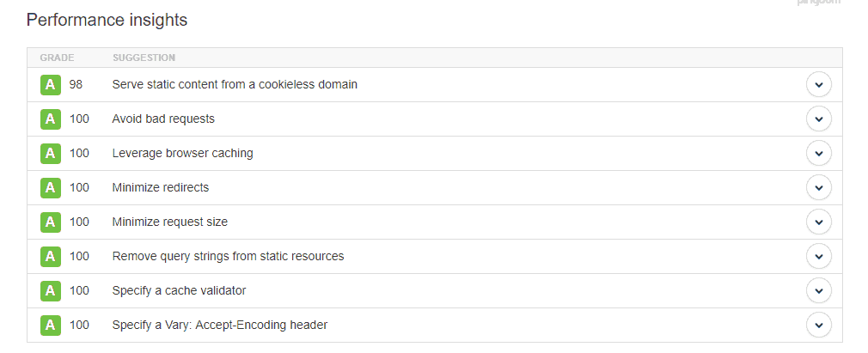Expand the Minimize request size chevron
The image size is (868, 353).
tap(819, 222)
